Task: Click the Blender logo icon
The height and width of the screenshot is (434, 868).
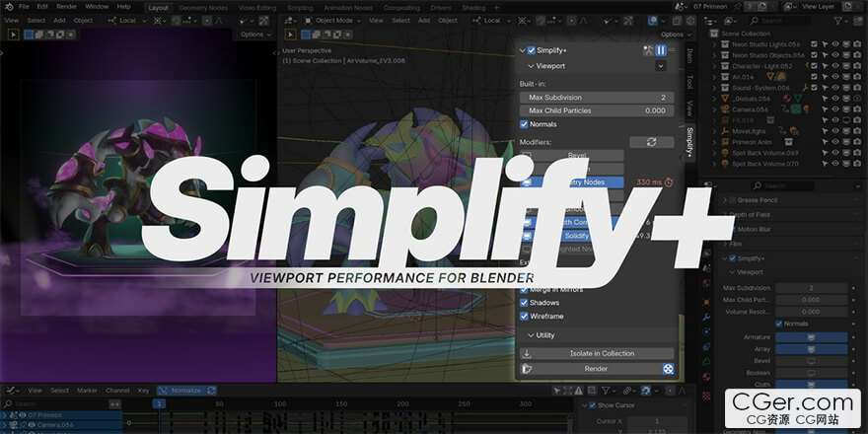Action: (x=8, y=7)
